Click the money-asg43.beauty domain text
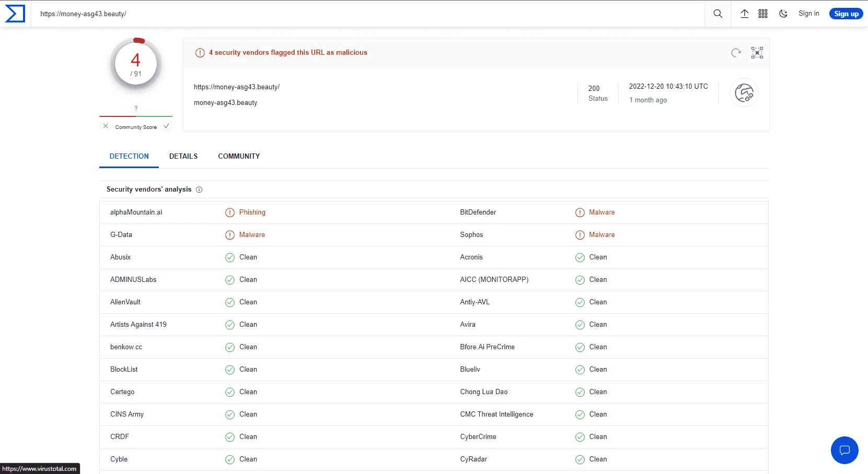The height and width of the screenshot is (474, 868). (225, 102)
